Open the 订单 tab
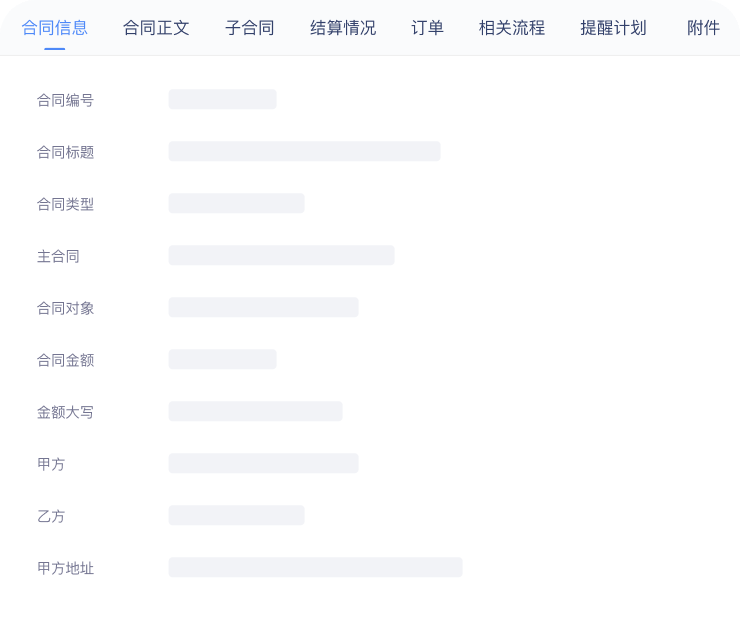Viewport: 740px width, 640px height. click(x=427, y=28)
